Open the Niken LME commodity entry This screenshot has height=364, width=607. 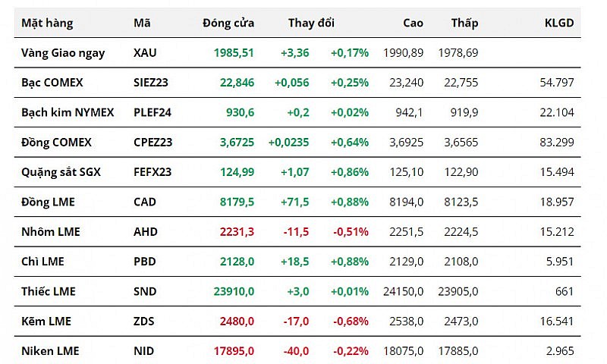click(x=50, y=351)
